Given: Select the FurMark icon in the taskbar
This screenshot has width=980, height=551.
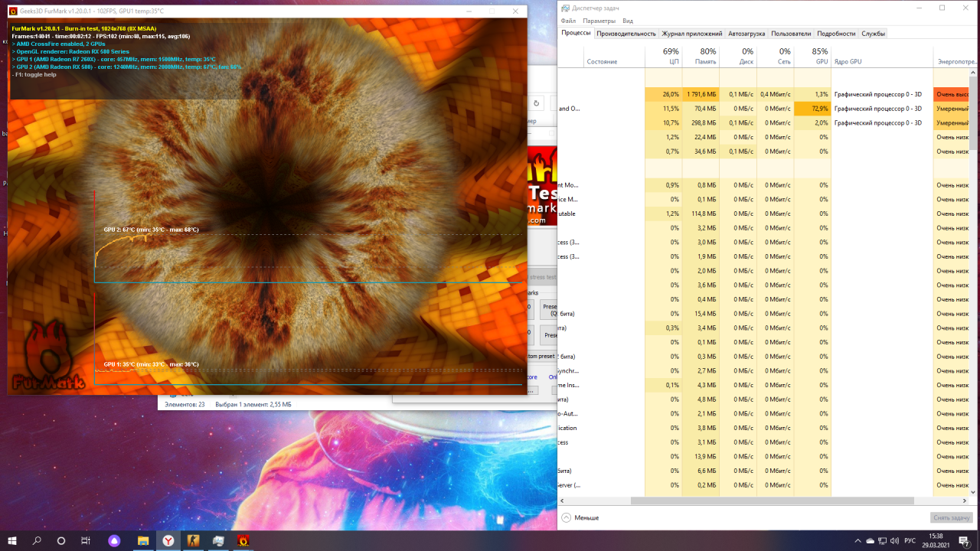Looking at the screenshot, I should click(x=243, y=540).
